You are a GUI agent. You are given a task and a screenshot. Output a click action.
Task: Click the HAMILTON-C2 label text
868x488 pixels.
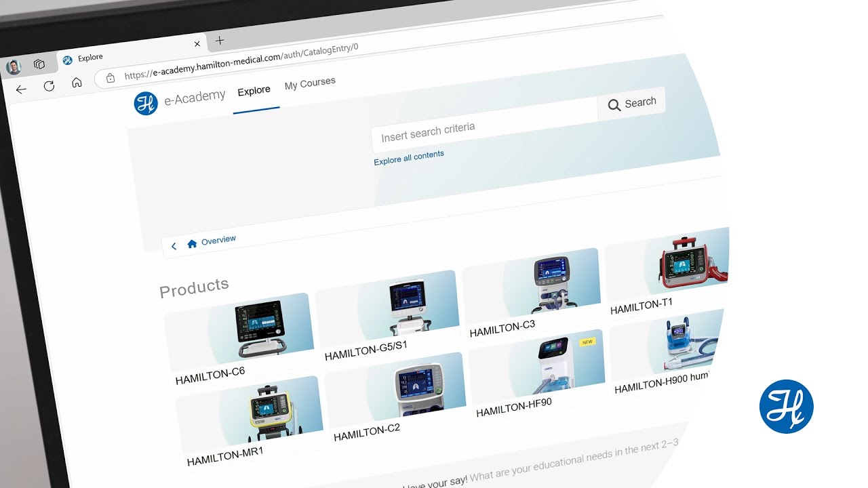(x=367, y=432)
